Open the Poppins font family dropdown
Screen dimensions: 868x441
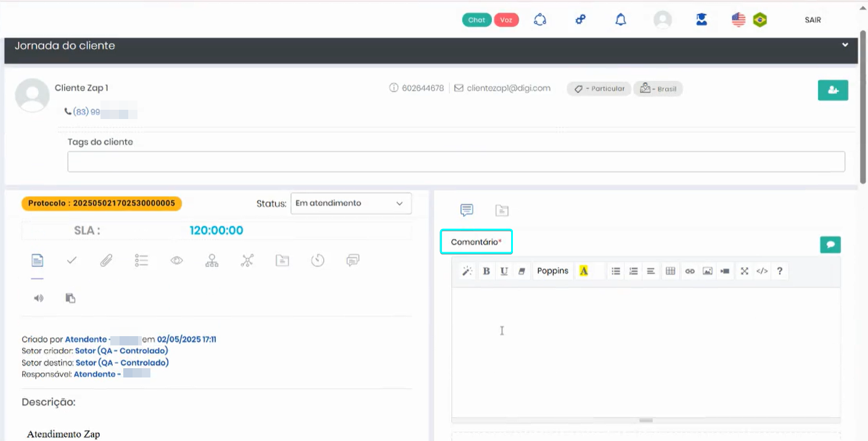(552, 271)
